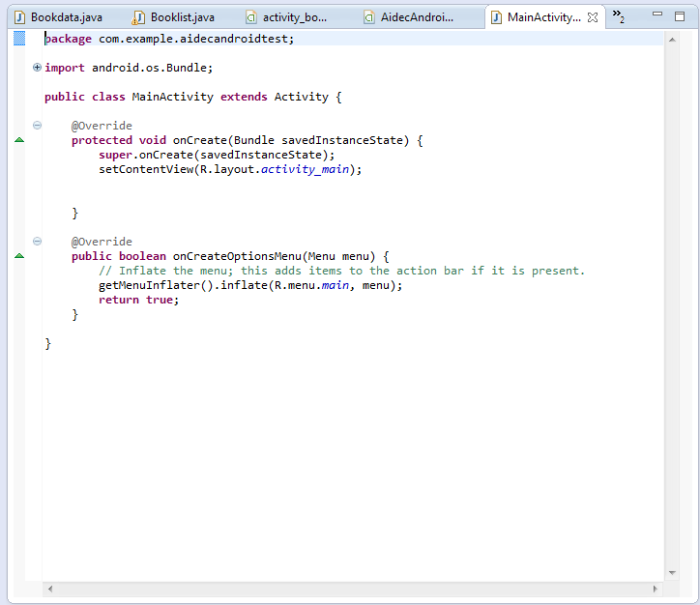700x605 pixels.
Task: Click the onCreateOptionsMenu method name
Action: pos(237,256)
